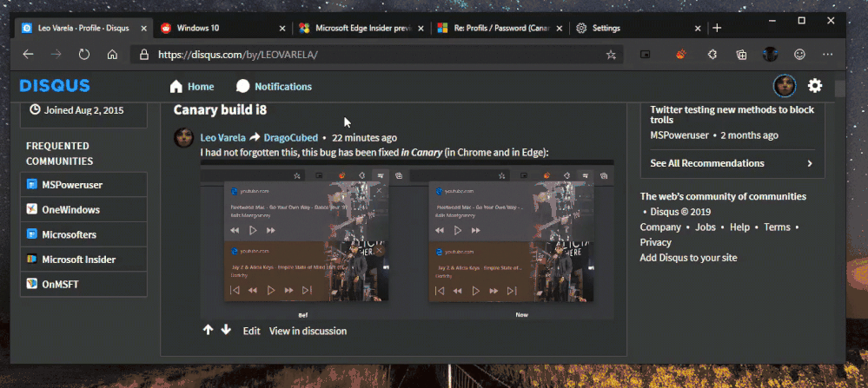Click the Leo Varela author name

[x=222, y=138]
